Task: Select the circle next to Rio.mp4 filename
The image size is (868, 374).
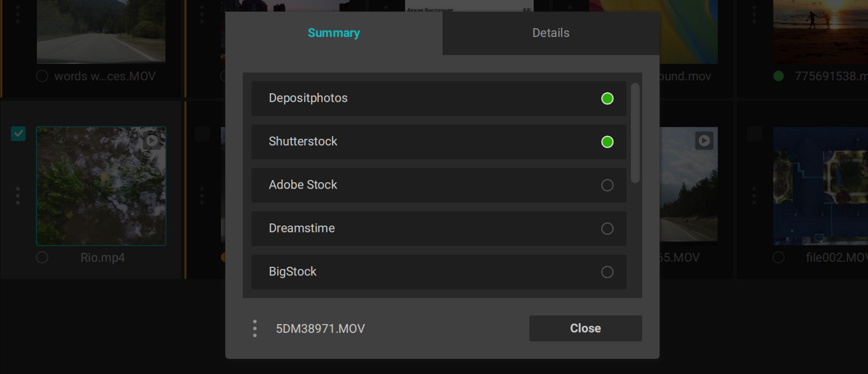Action: click(42, 257)
